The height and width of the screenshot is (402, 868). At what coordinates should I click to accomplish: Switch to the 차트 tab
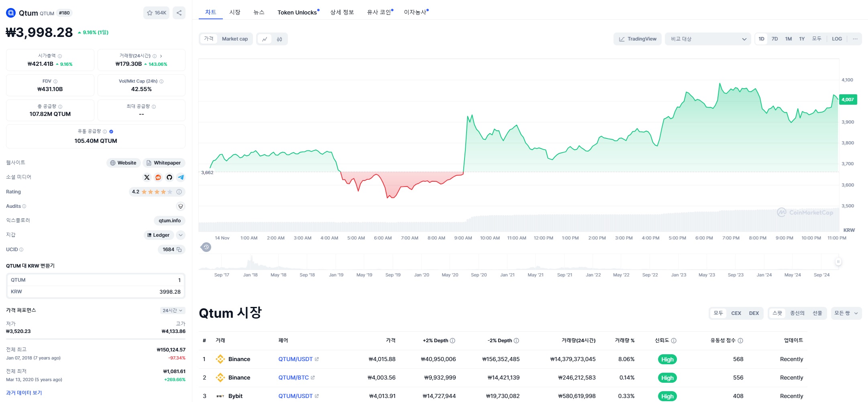pos(211,12)
